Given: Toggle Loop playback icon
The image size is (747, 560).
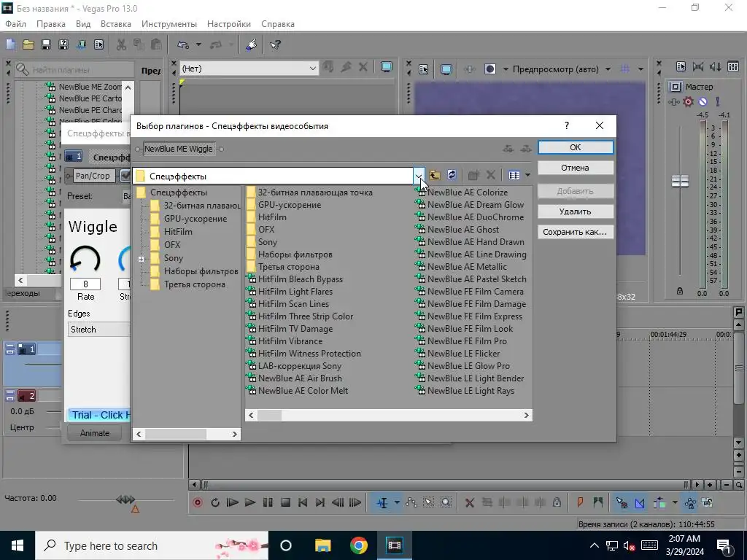Looking at the screenshot, I should tap(215, 502).
